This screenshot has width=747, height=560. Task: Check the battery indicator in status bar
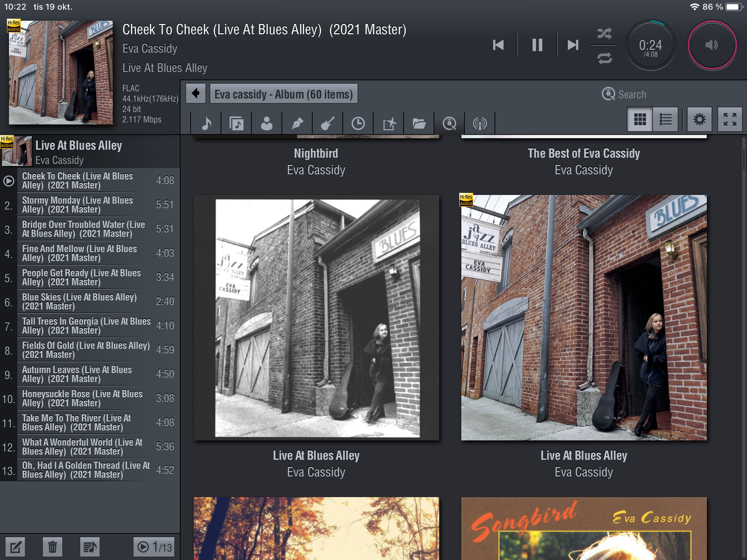(733, 7)
